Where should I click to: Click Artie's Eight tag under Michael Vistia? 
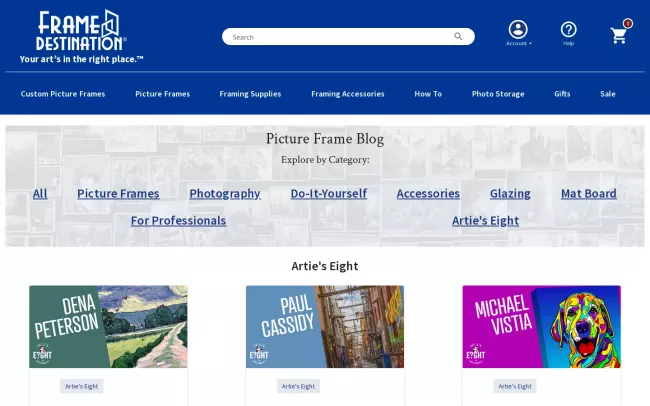515,386
